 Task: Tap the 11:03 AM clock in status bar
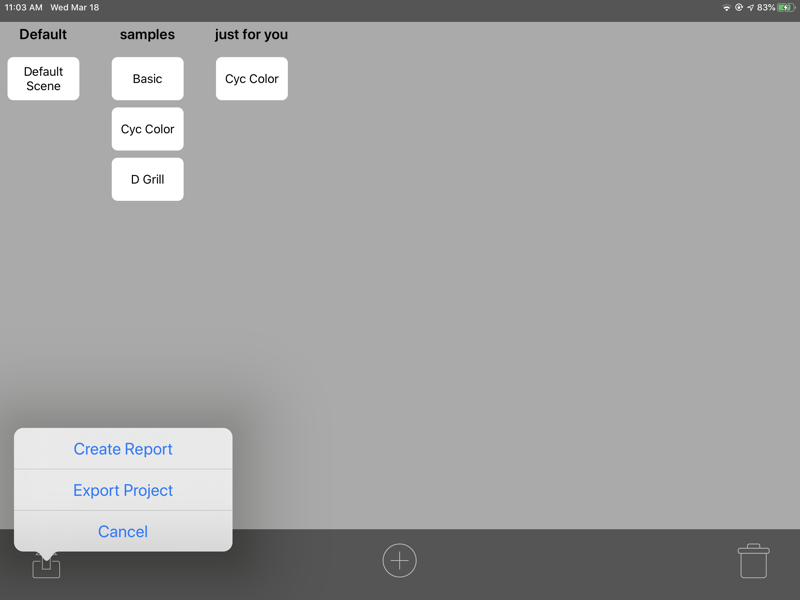coord(24,7)
